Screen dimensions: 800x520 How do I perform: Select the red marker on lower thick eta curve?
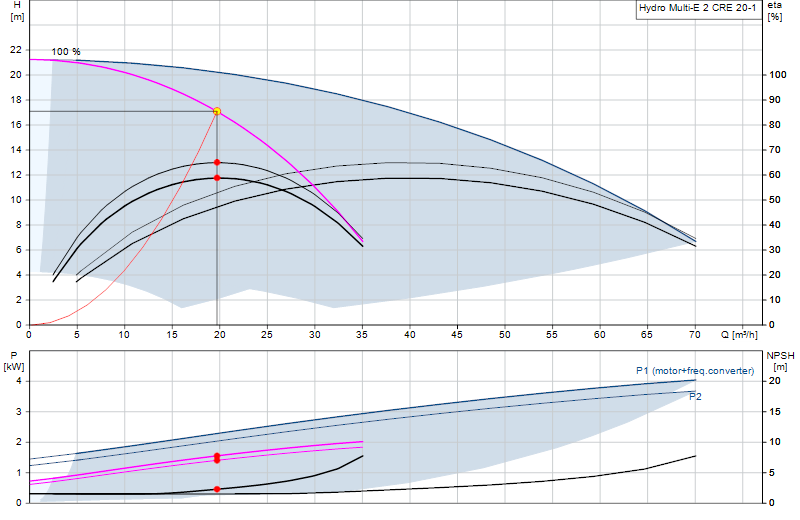[217, 178]
